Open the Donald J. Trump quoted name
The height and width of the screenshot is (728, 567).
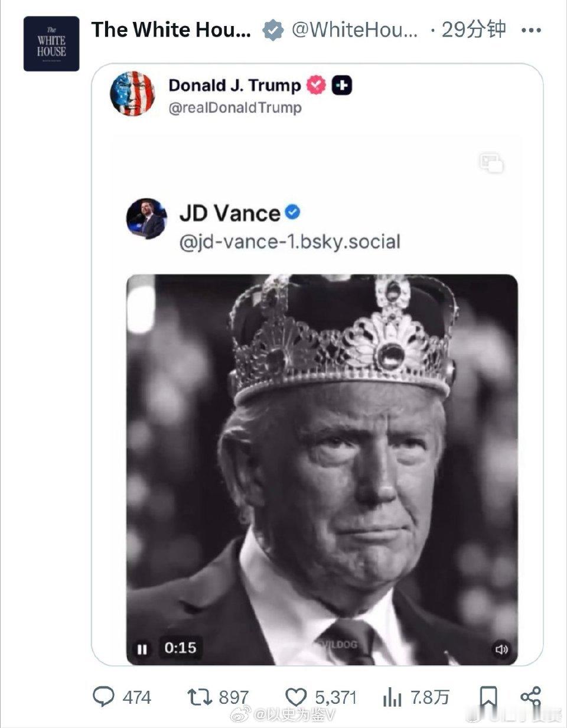(x=234, y=85)
